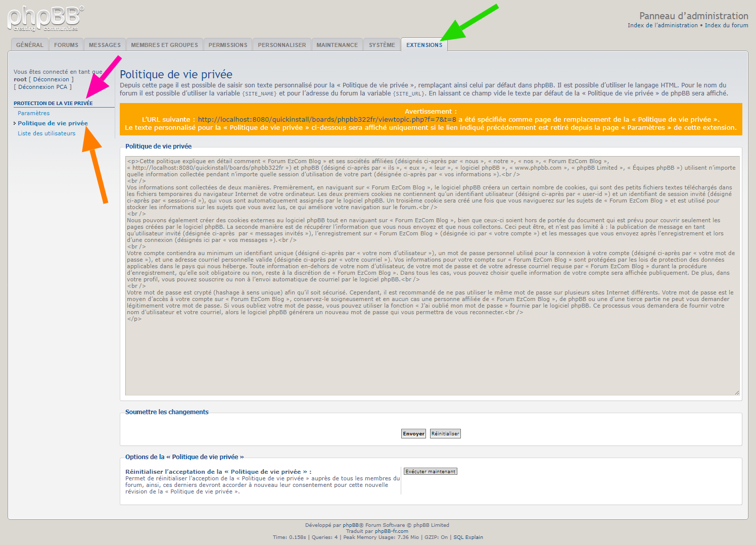Click the phpBB logo

pyautogui.click(x=45, y=19)
